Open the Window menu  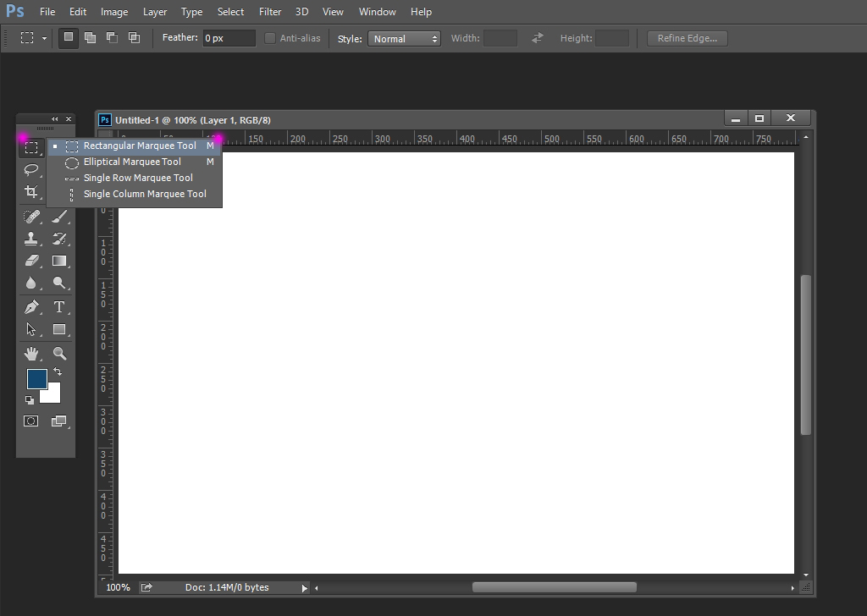377,12
